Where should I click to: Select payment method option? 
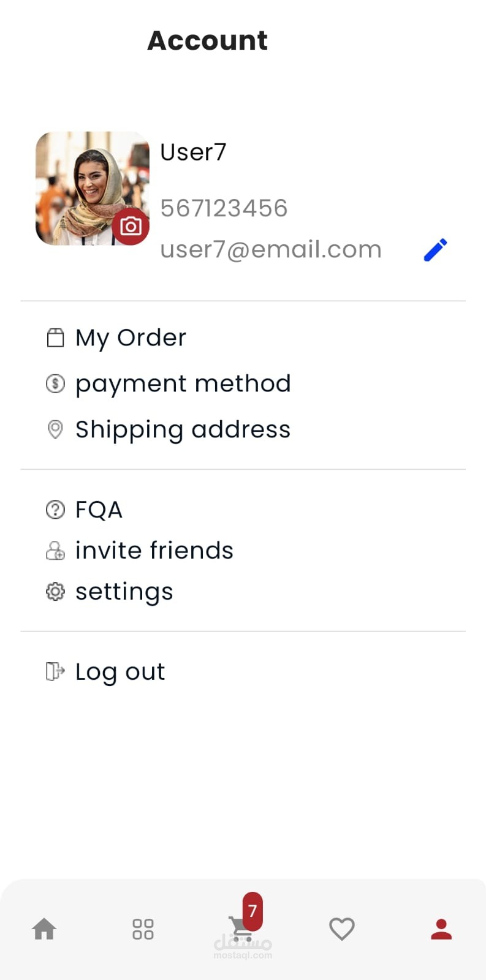[x=183, y=384]
